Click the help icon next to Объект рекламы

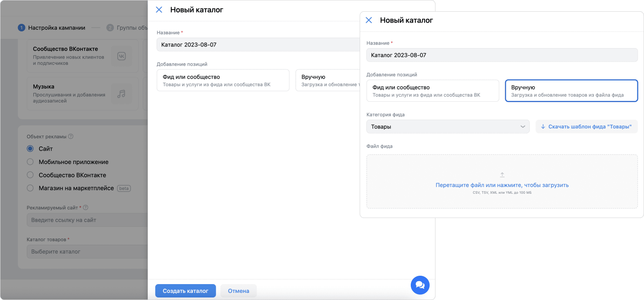tap(71, 136)
